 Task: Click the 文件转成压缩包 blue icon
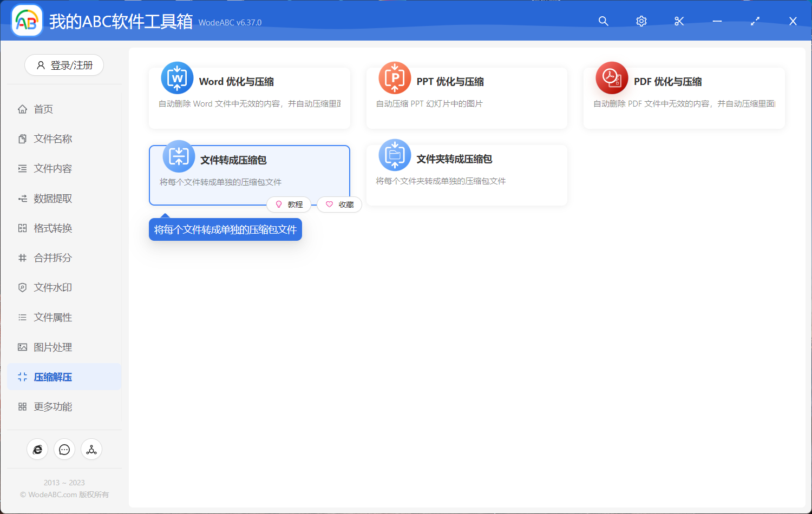pos(178,155)
